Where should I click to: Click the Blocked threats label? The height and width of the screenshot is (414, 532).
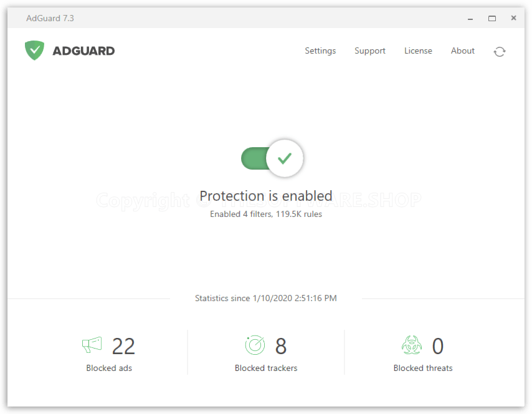pyautogui.click(x=423, y=368)
